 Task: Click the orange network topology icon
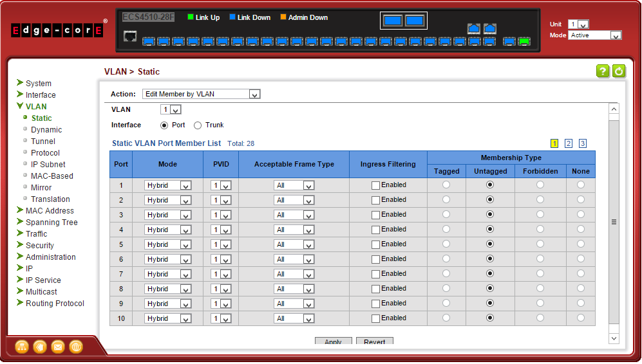22,347
